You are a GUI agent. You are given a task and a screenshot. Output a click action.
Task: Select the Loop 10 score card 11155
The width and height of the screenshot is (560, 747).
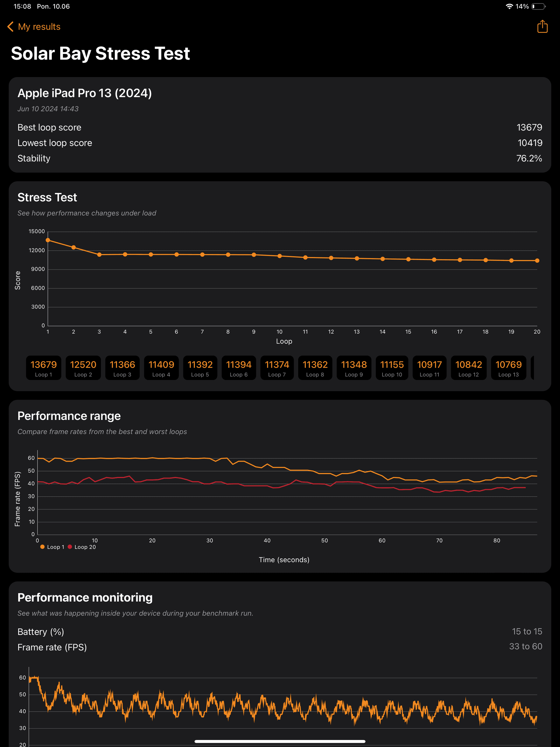point(392,368)
